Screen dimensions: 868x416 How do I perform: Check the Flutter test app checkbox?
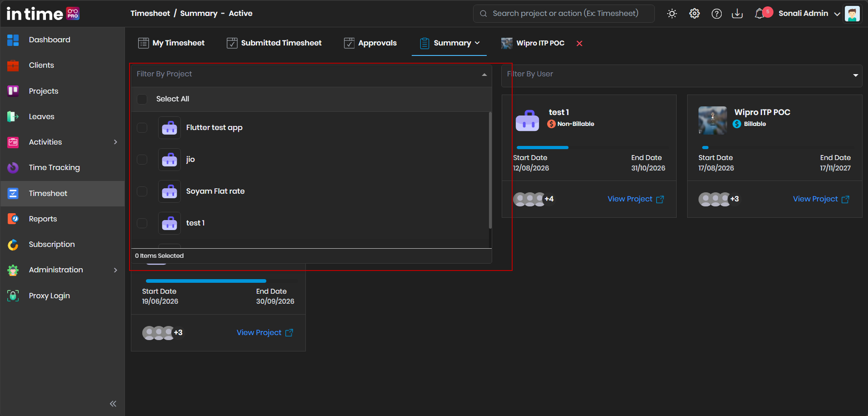pyautogui.click(x=142, y=128)
